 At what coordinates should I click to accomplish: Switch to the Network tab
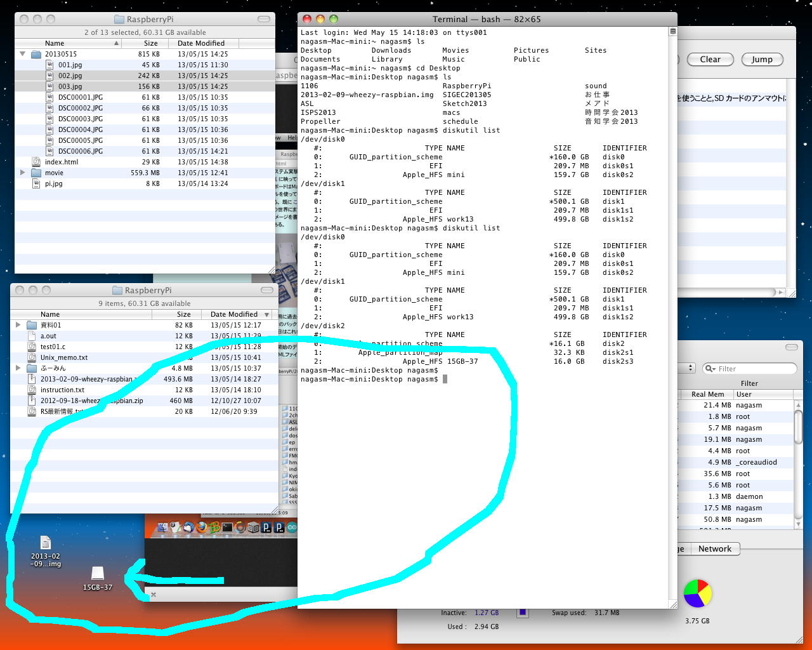(x=715, y=549)
